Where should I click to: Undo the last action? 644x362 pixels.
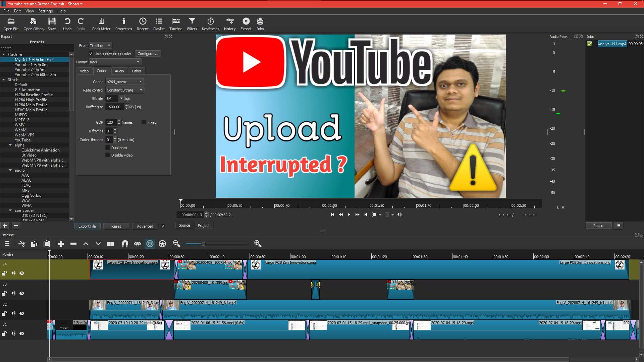point(67,24)
